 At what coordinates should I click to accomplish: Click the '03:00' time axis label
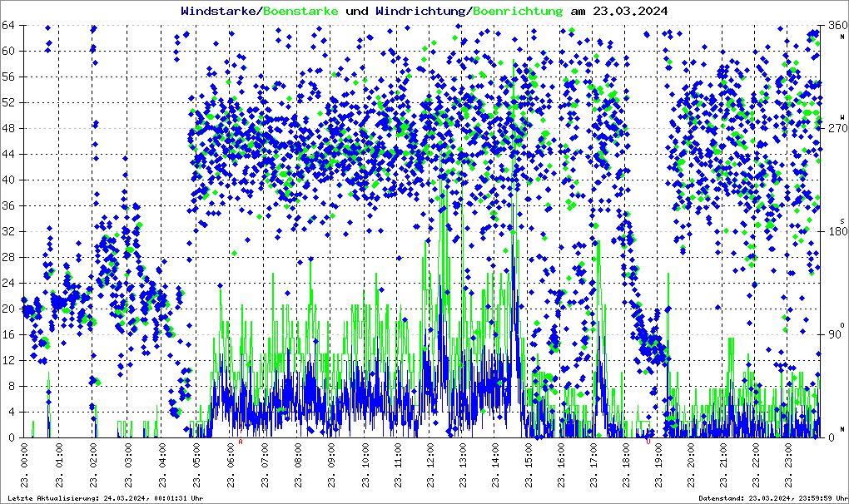pos(127,457)
